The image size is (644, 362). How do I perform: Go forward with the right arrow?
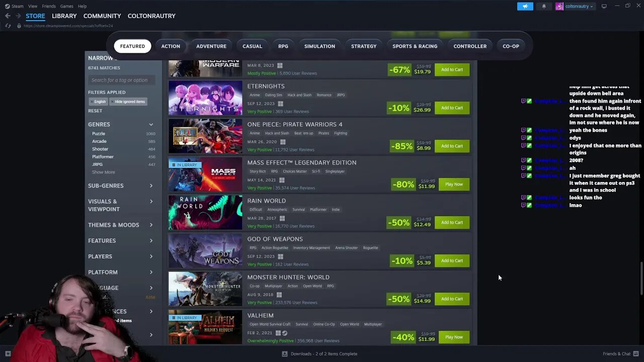click(x=18, y=16)
